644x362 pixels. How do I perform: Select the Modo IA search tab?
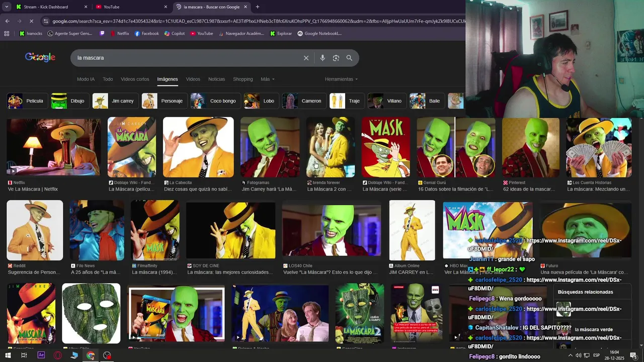coord(86,79)
